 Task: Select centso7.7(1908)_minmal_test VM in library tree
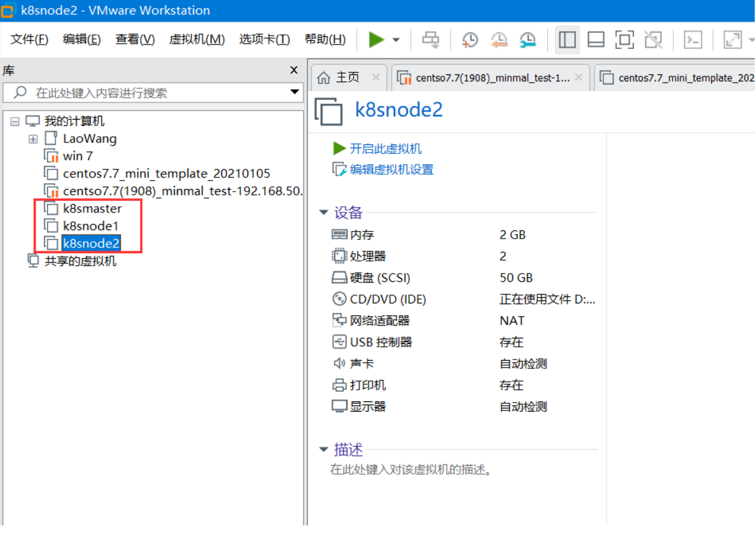point(182,191)
